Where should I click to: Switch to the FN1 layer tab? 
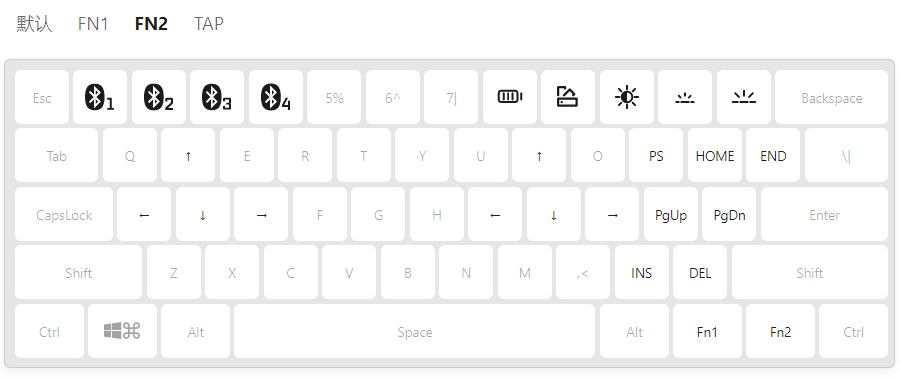(x=93, y=24)
